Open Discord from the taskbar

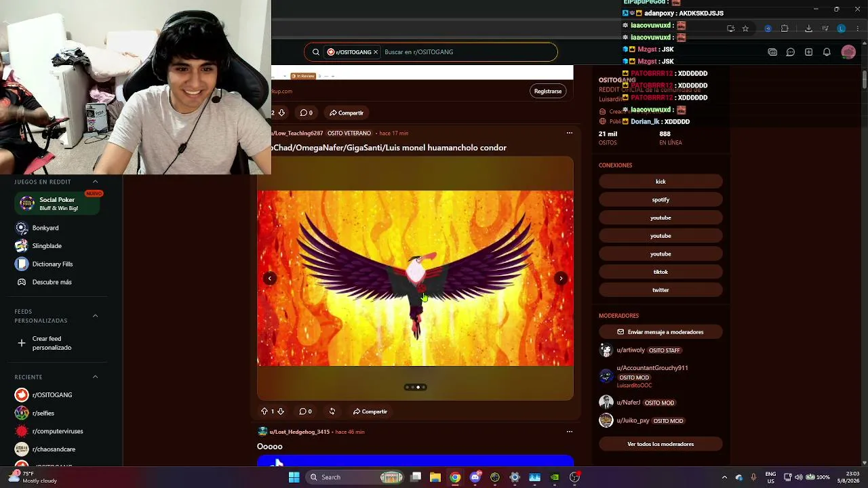(475, 477)
